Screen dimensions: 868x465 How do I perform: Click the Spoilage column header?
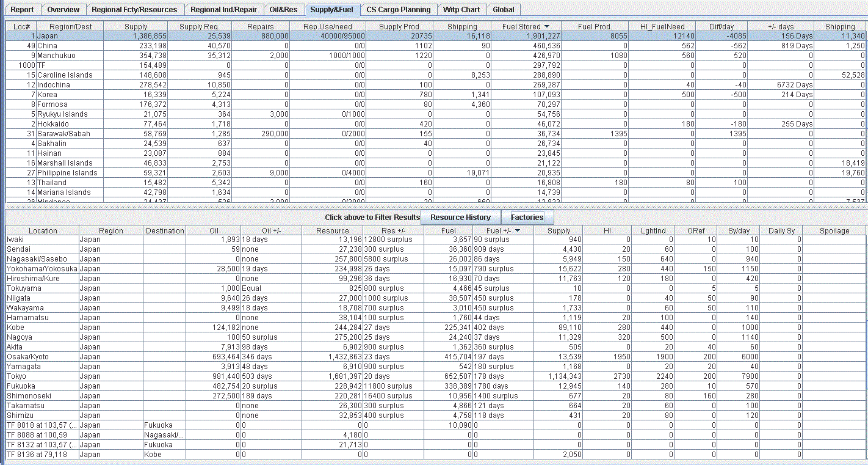click(834, 231)
